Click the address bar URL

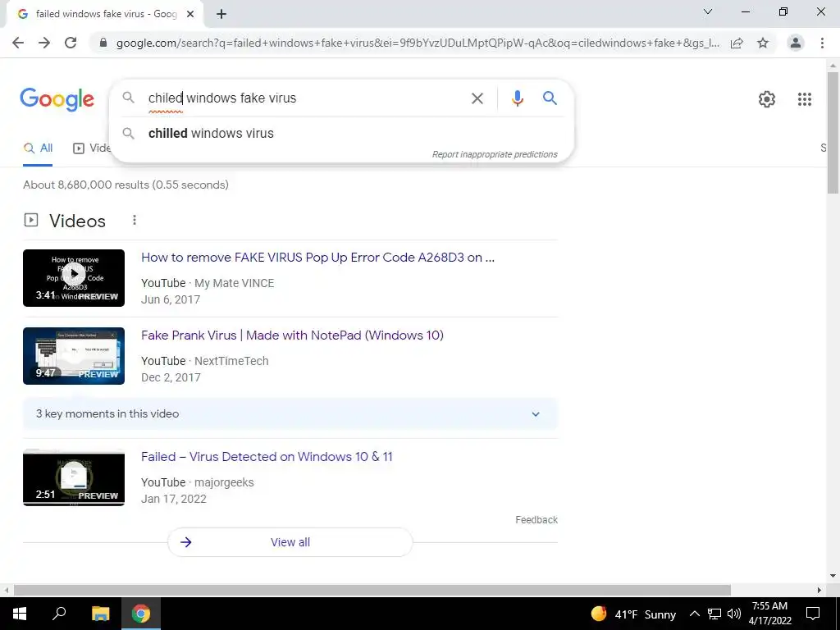418,43
